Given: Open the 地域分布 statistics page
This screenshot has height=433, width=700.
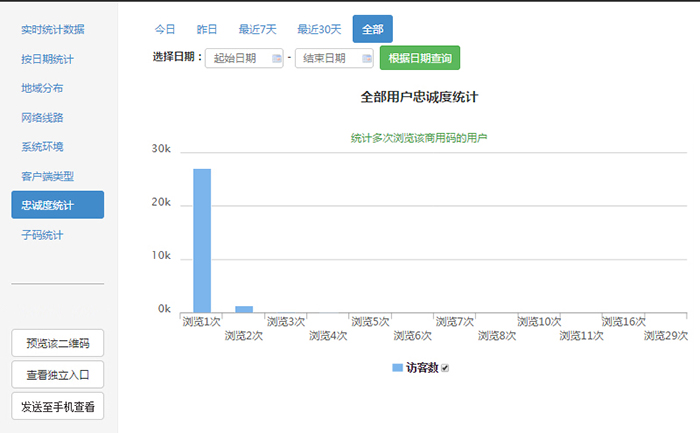Looking at the screenshot, I should (42, 88).
